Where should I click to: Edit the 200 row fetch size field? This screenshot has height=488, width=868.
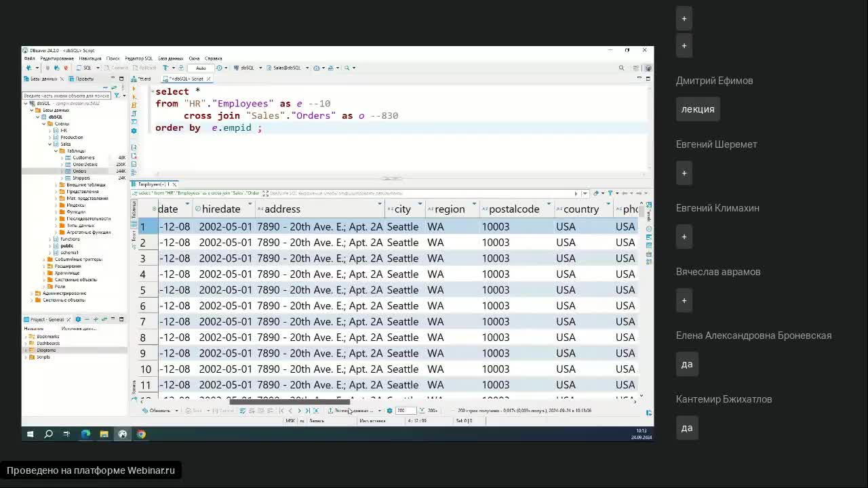pos(405,411)
